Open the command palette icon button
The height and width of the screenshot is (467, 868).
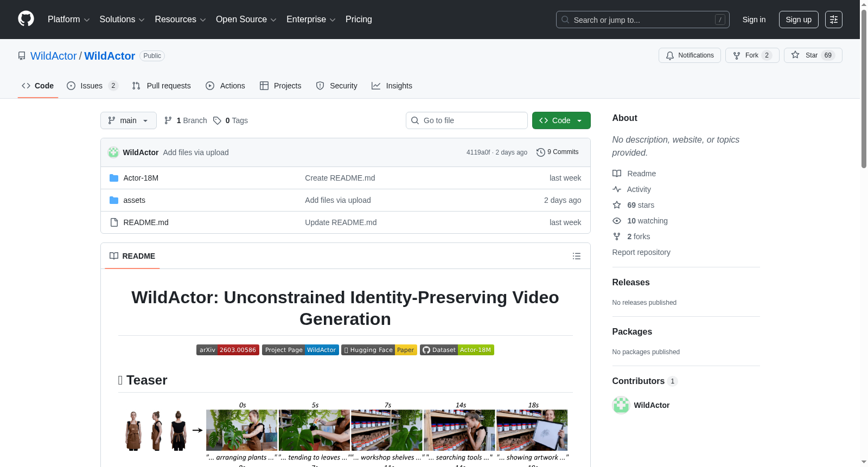click(x=833, y=20)
